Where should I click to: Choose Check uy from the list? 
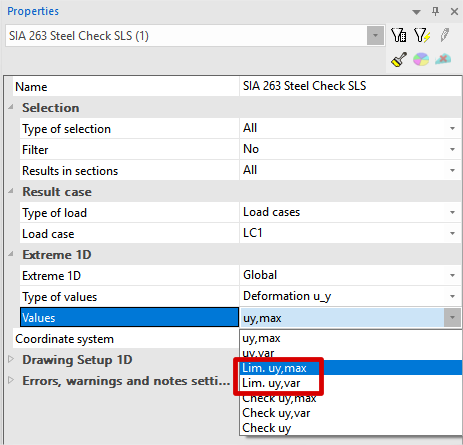pyautogui.click(x=351, y=428)
